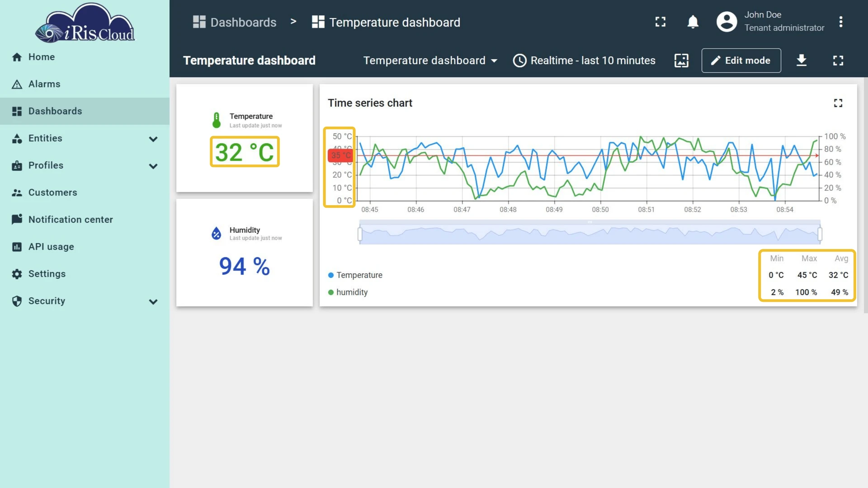Click the Dashboards grid icon in sidebar
868x488 pixels.
17,111
